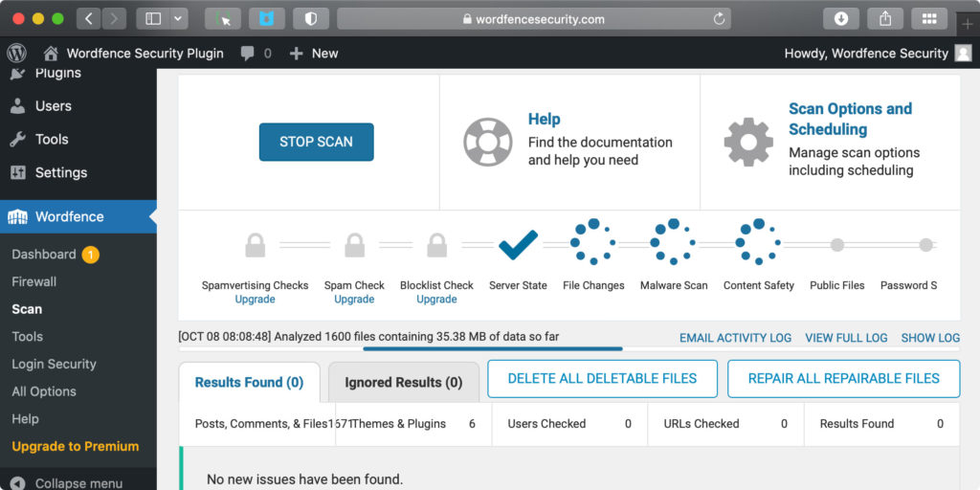
Task: Click EMAIL ACTIVITY LOG
Action: (x=736, y=338)
